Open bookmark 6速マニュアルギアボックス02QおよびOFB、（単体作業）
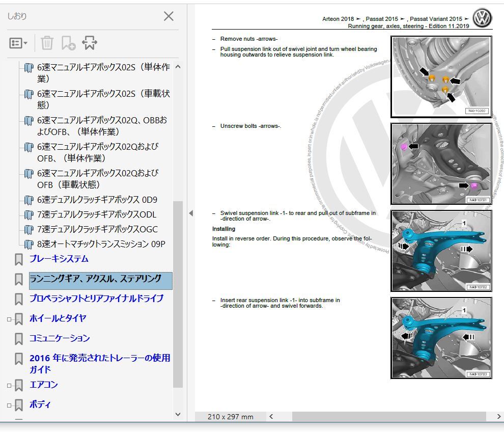Screen dimensions: 504x432 point(98,152)
